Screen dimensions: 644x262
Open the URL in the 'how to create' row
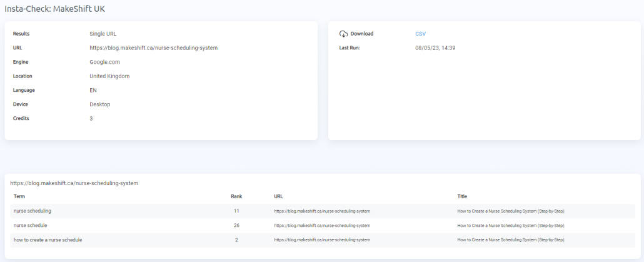(x=322, y=240)
